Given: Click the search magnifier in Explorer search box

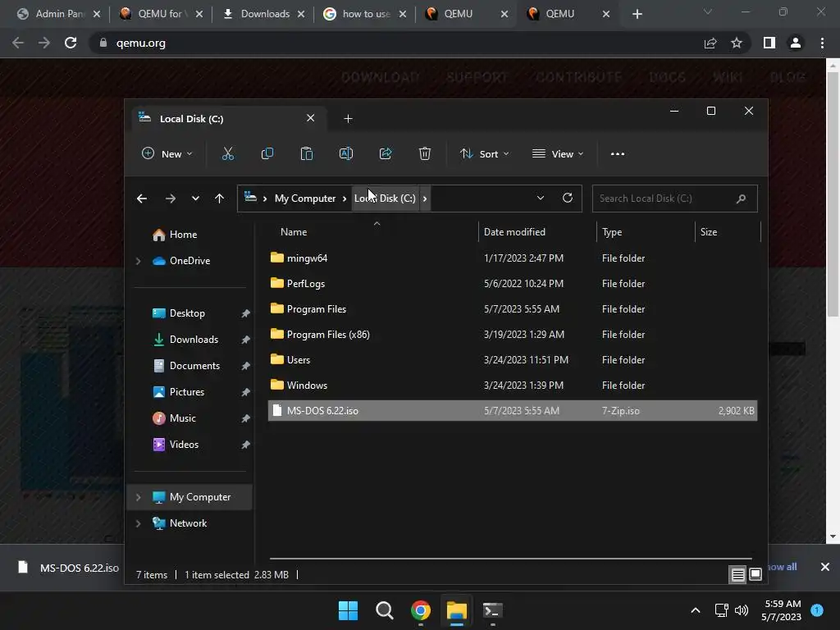Looking at the screenshot, I should (741, 199).
